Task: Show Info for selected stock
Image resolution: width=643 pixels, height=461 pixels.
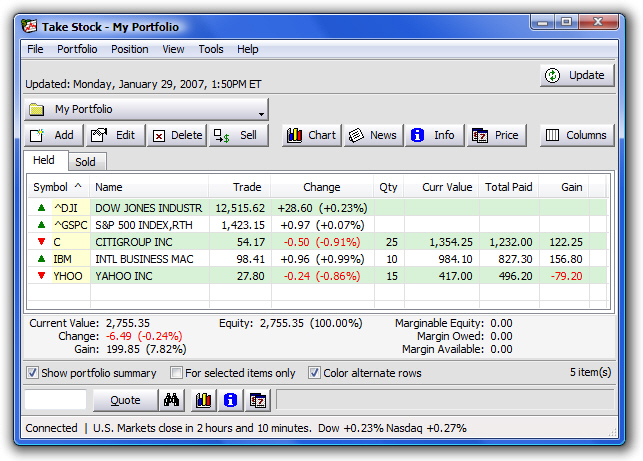Action: [435, 135]
